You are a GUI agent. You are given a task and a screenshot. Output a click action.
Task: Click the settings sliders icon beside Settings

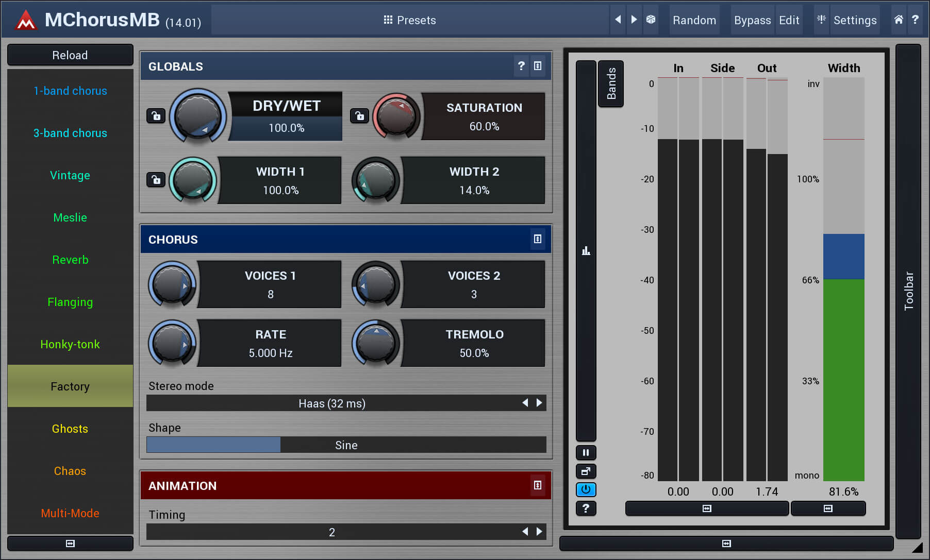pyautogui.click(x=821, y=20)
